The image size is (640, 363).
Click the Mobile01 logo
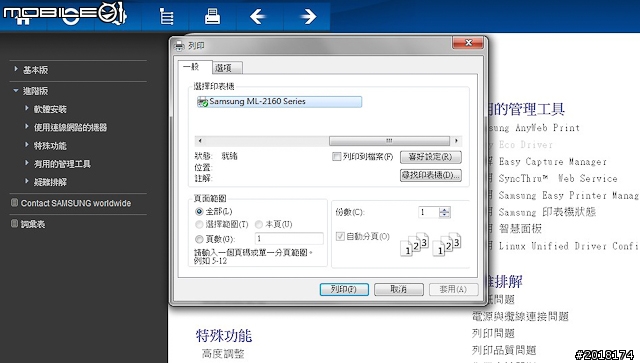point(65,13)
